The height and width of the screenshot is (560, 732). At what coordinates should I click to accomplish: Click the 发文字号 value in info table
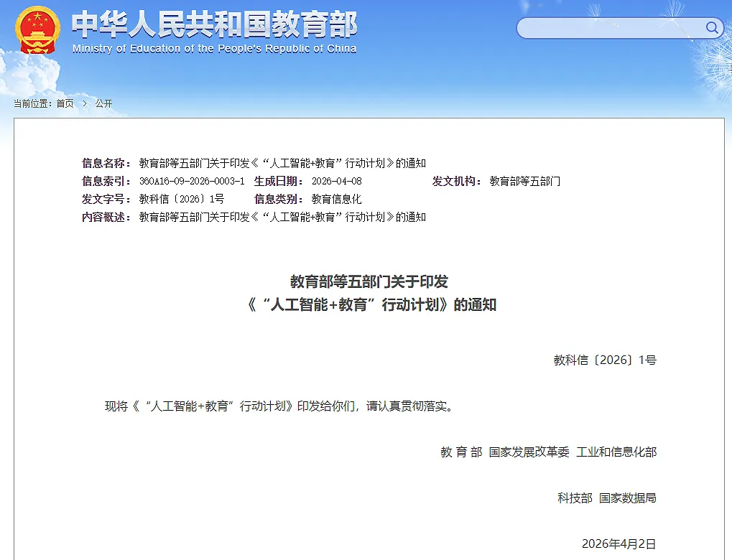tap(182, 199)
